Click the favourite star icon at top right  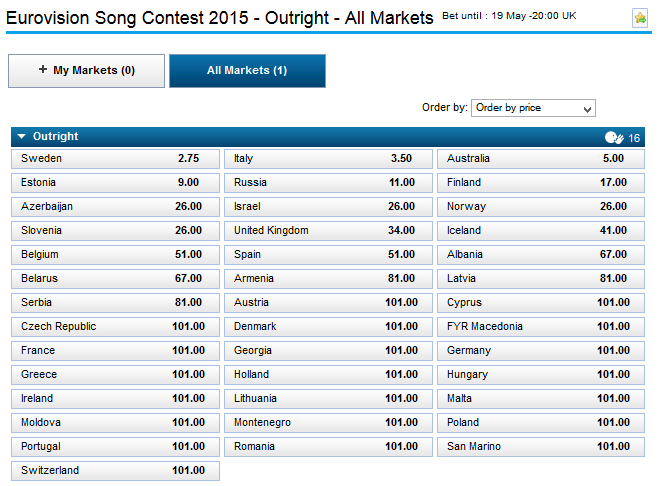640,18
